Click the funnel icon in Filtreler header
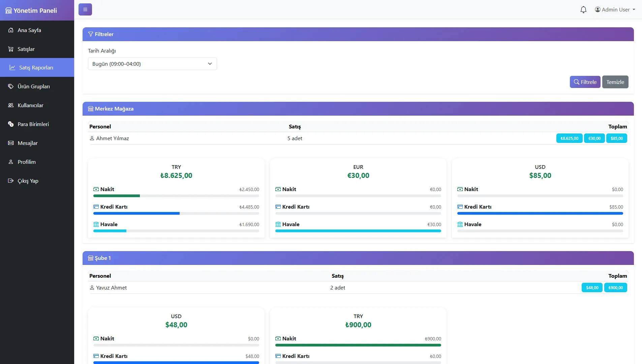Image resolution: width=642 pixels, height=364 pixels. pyautogui.click(x=91, y=34)
